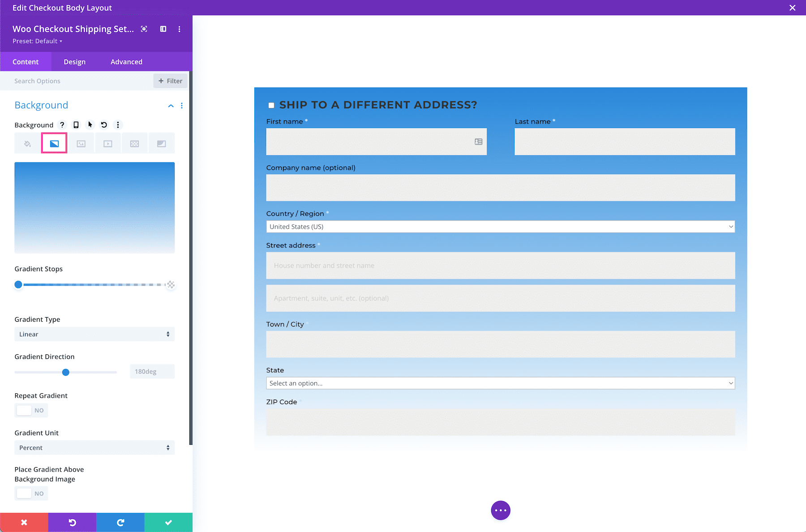Open the Gradient Type dropdown
806x532 pixels.
pos(94,334)
